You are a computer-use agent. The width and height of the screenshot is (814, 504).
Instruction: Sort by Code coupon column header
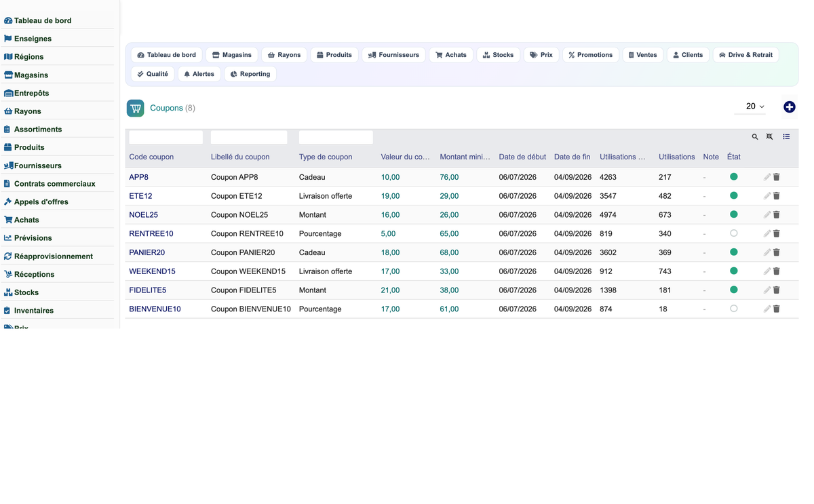click(151, 157)
